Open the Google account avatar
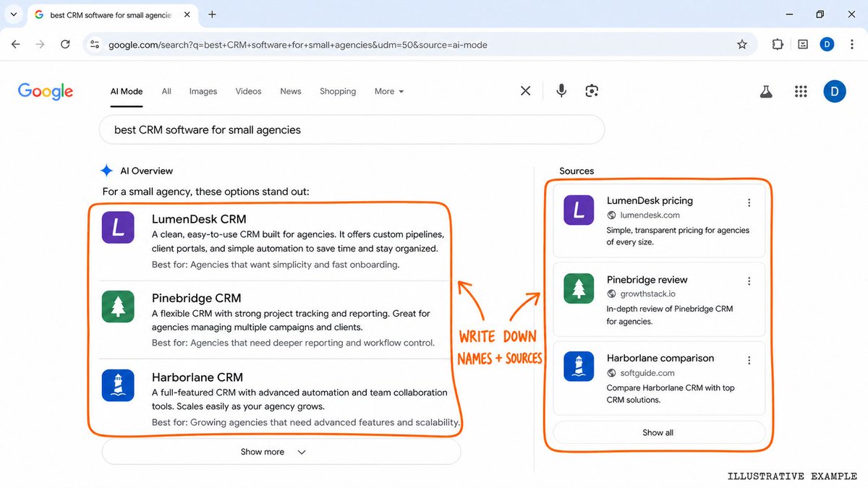Screen dimensions: 868x488 point(835,91)
